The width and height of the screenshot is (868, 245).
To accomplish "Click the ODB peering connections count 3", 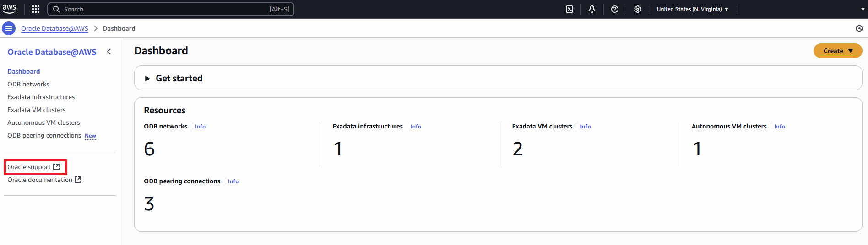I will (x=149, y=204).
